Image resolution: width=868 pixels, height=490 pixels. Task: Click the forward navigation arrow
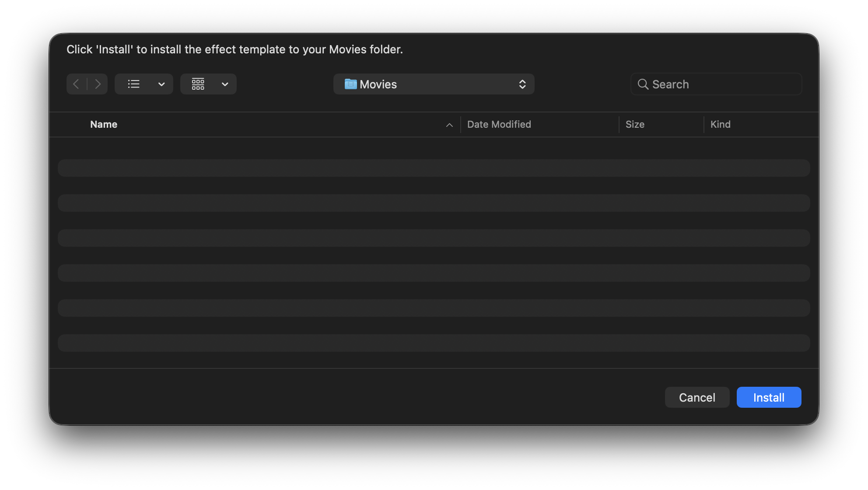point(98,84)
